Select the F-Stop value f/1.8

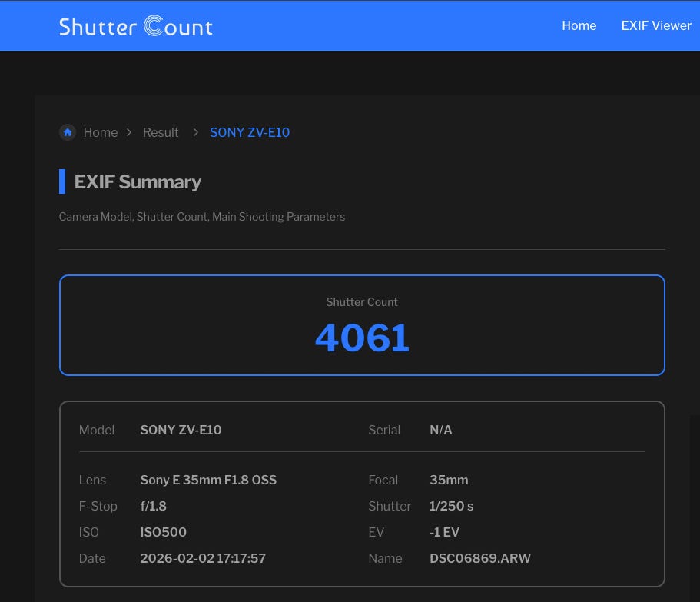[x=153, y=506]
